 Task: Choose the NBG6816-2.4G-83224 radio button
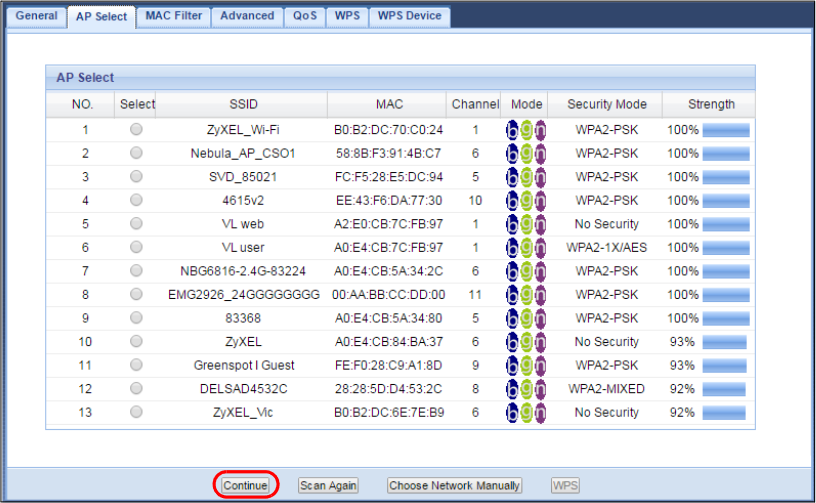136,271
